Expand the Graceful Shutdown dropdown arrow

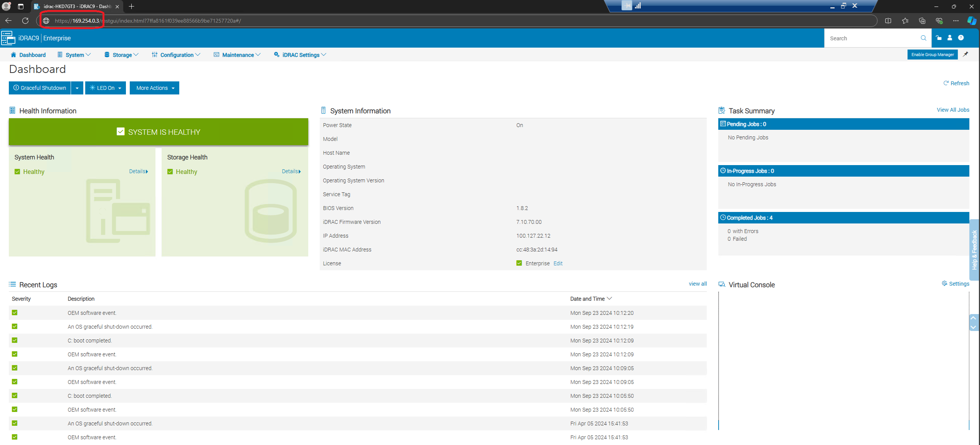[77, 88]
